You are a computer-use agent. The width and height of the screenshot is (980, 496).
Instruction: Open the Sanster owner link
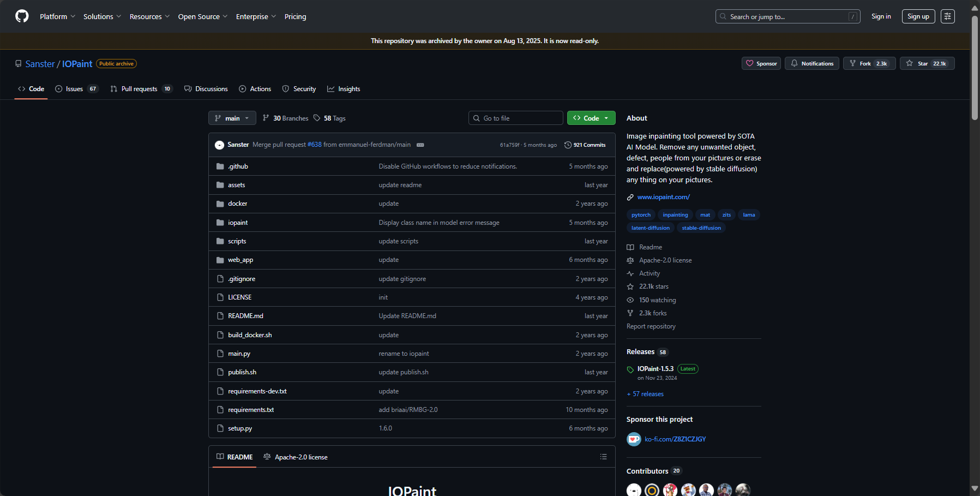pyautogui.click(x=40, y=64)
